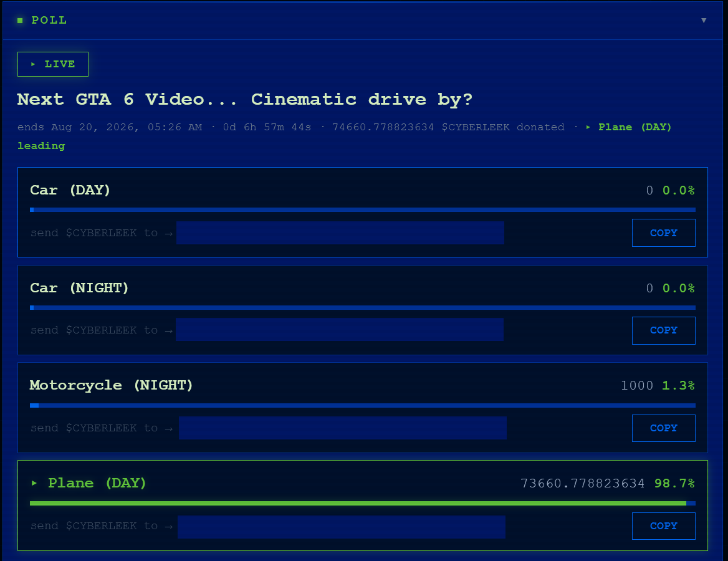Copy the Car (NIGHT) wallet address
Viewport: 728px width, 561px height.
(x=663, y=330)
